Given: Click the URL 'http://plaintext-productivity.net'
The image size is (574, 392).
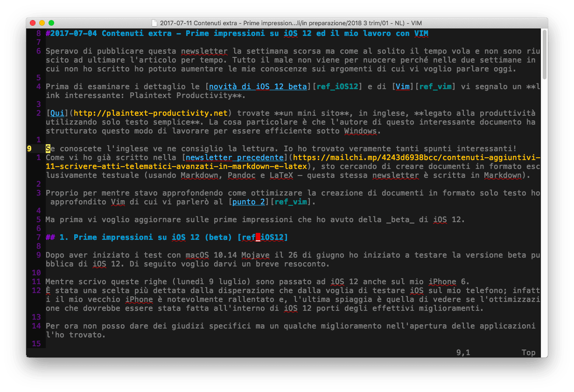Looking at the screenshot, I should (151, 113).
